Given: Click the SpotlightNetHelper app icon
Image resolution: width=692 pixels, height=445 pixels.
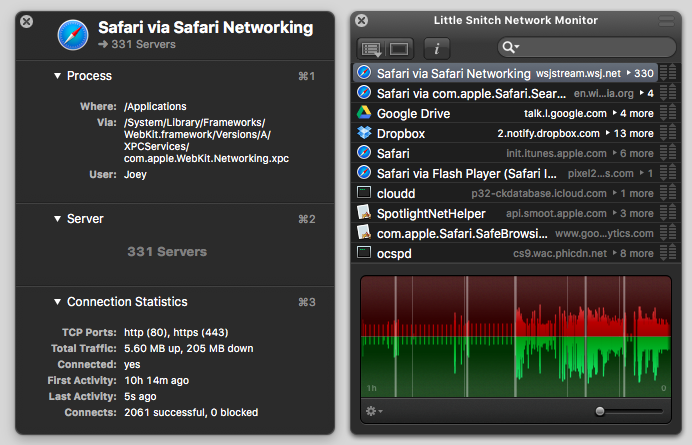Looking at the screenshot, I should tap(364, 213).
